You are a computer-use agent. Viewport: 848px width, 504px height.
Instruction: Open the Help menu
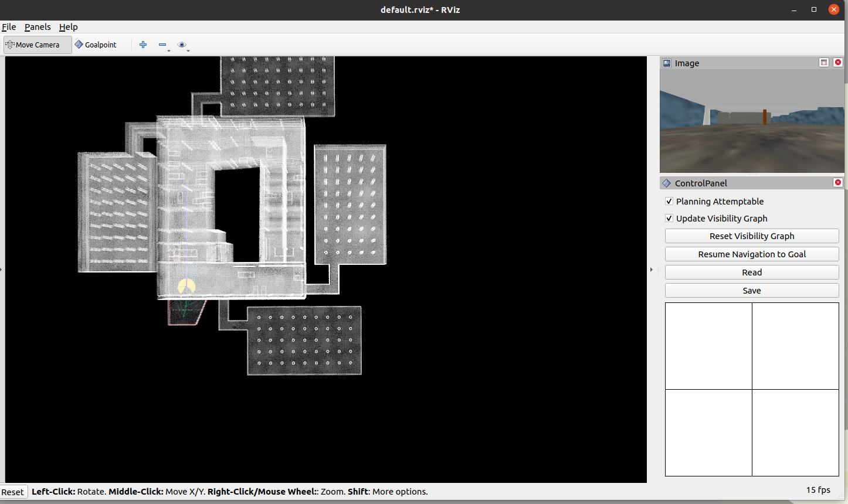[68, 27]
